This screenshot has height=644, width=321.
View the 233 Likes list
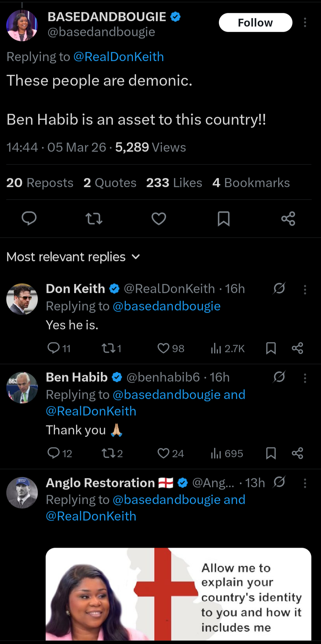174,183
